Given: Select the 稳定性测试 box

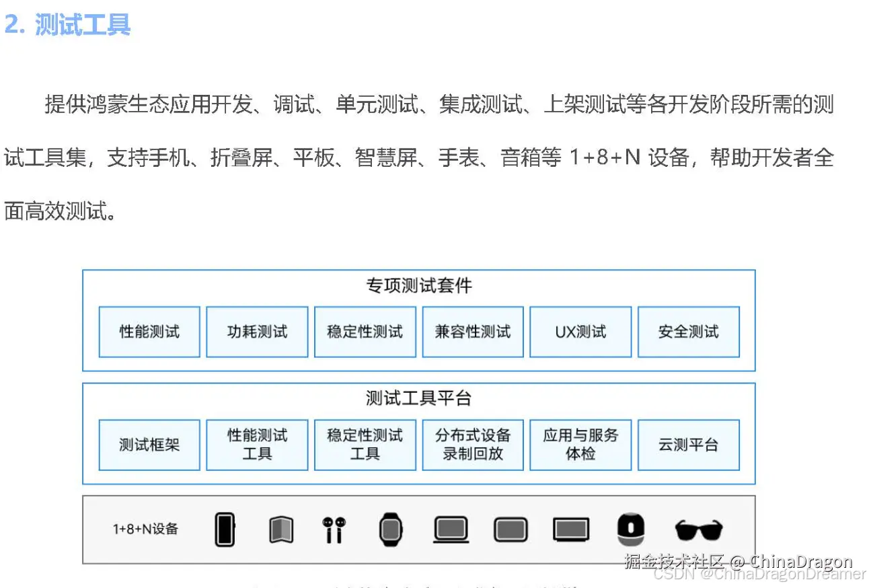Looking at the screenshot, I should tap(365, 332).
